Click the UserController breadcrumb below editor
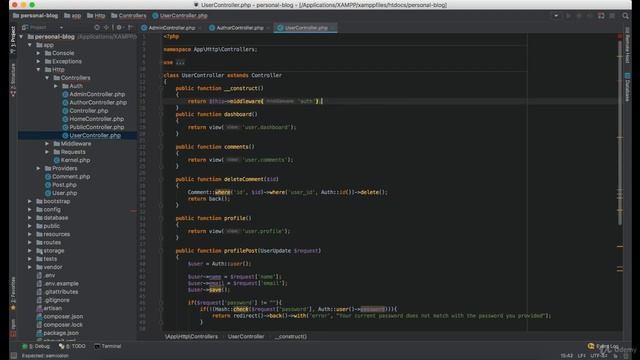 [246, 336]
